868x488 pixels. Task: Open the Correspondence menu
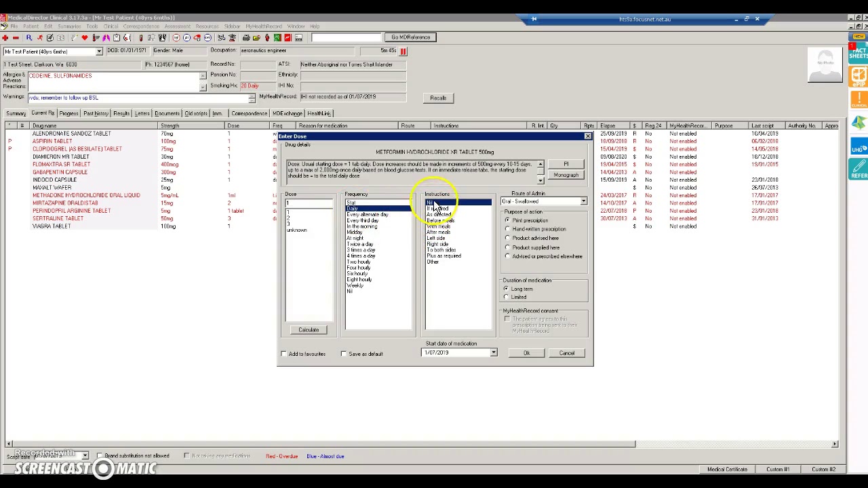[141, 26]
